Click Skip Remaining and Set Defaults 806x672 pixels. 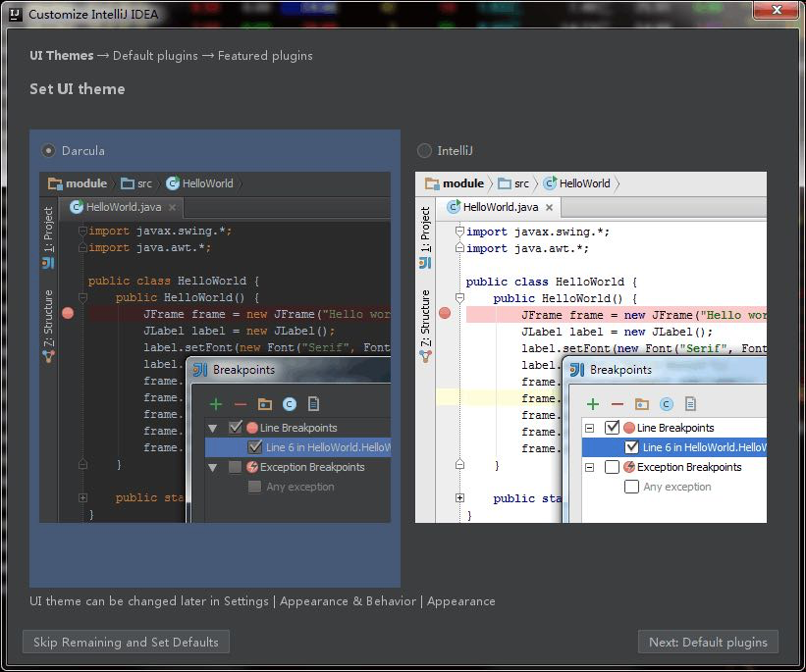pyautogui.click(x=126, y=642)
